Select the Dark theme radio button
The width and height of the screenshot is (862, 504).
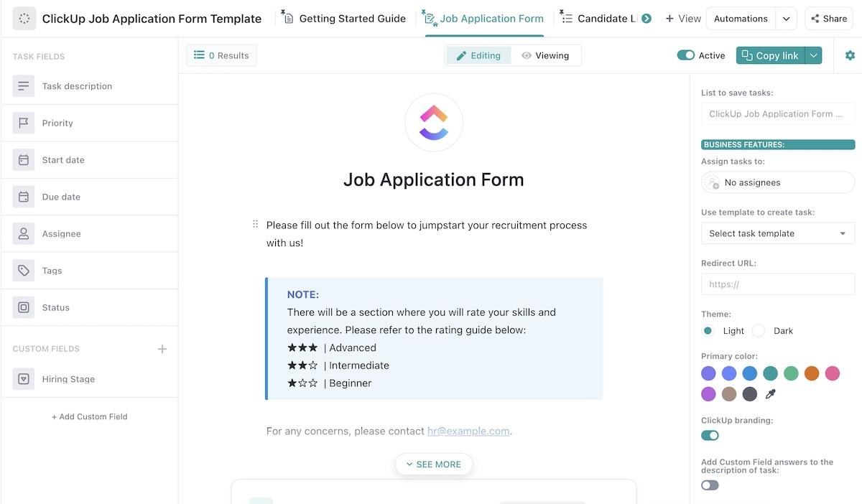pos(759,331)
